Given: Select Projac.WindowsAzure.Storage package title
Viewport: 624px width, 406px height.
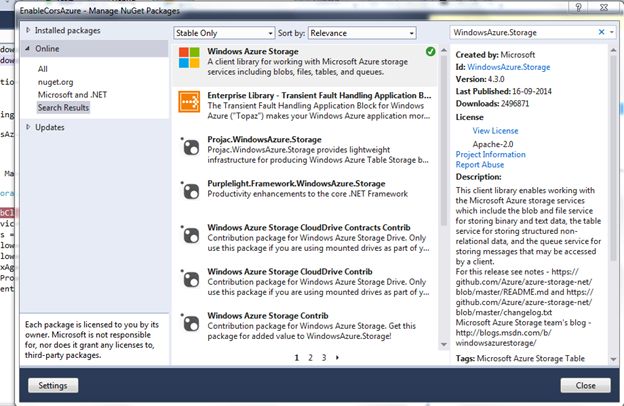Looking at the screenshot, I should [x=264, y=139].
